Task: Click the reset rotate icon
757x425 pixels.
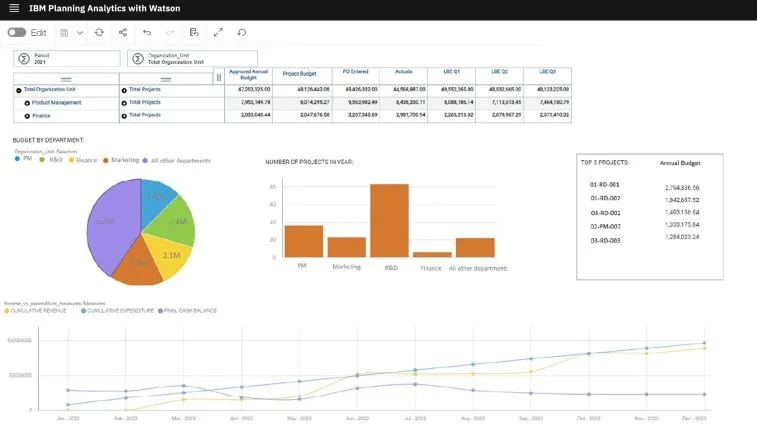Action: [x=242, y=32]
